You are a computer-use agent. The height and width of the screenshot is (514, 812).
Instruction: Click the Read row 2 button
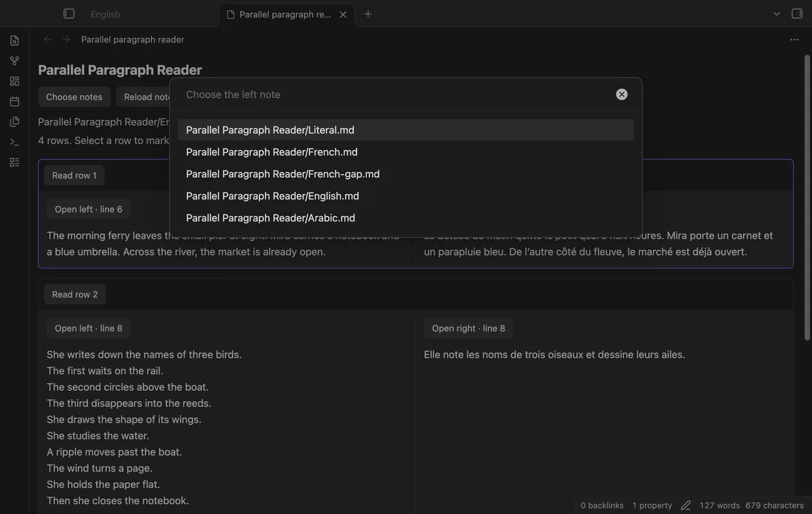74,294
